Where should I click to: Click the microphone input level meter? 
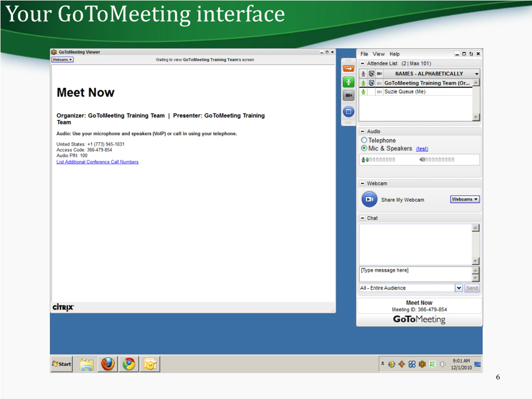click(380, 160)
